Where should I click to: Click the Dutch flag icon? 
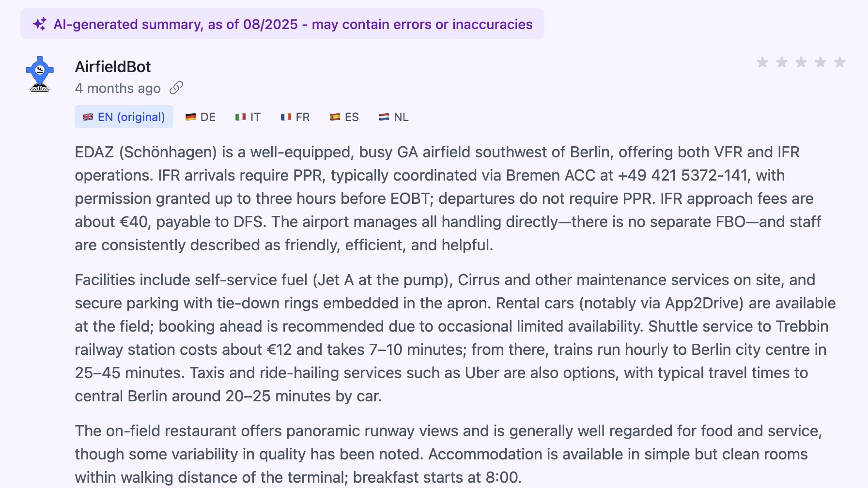[383, 117]
